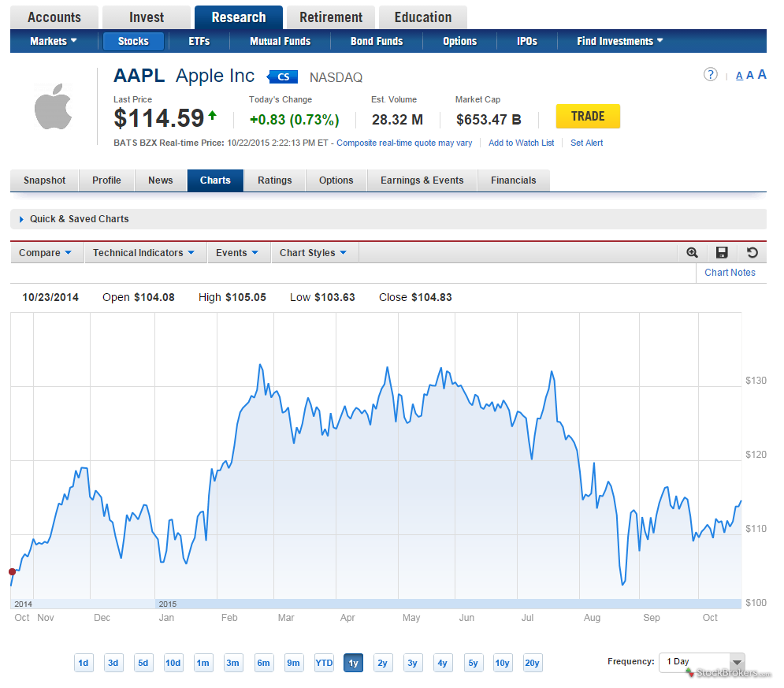Click the Apple company logo
The height and width of the screenshot is (688, 784).
pos(53,106)
